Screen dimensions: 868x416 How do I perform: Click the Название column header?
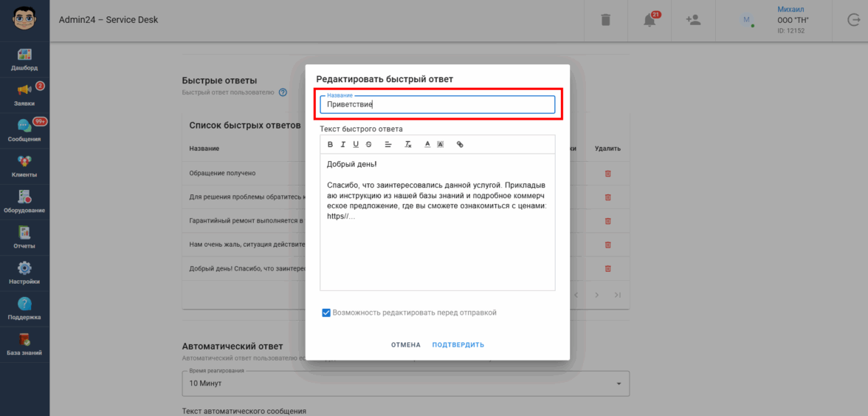click(204, 149)
